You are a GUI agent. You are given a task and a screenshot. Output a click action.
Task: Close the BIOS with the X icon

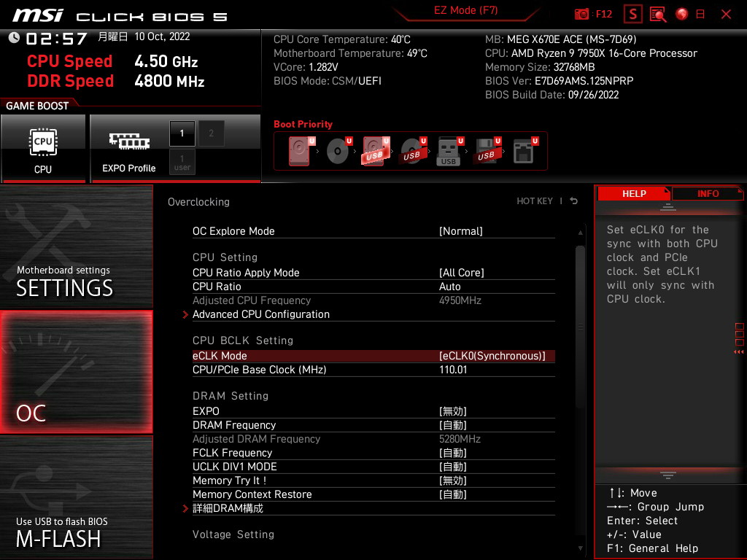(726, 14)
